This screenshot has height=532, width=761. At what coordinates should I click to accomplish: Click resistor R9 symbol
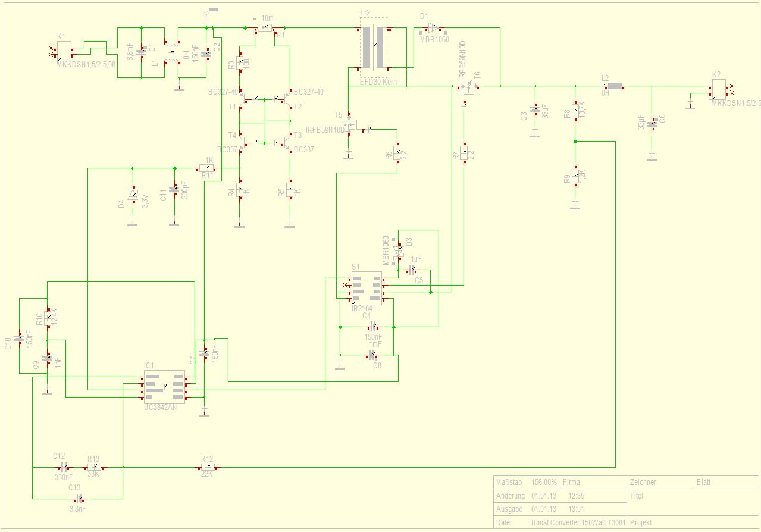click(575, 176)
